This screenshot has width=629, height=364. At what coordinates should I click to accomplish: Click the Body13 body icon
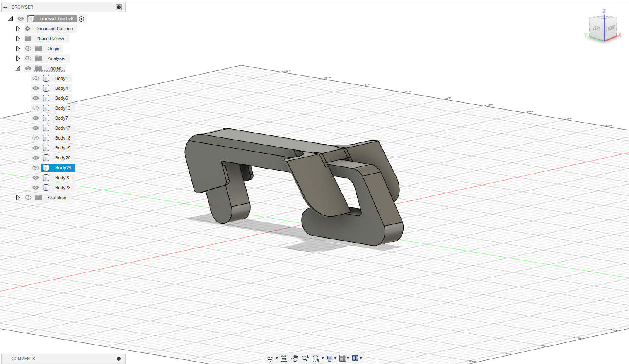(46, 108)
